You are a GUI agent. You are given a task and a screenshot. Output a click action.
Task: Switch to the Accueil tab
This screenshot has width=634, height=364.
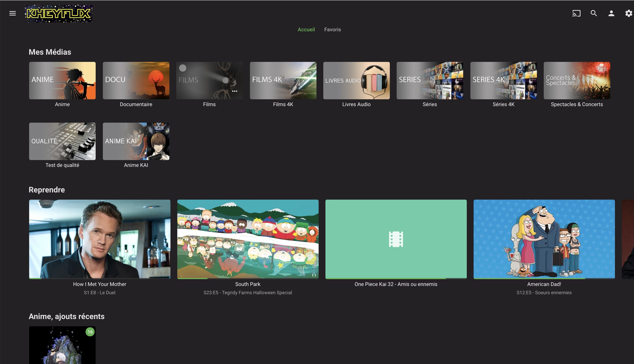click(306, 29)
